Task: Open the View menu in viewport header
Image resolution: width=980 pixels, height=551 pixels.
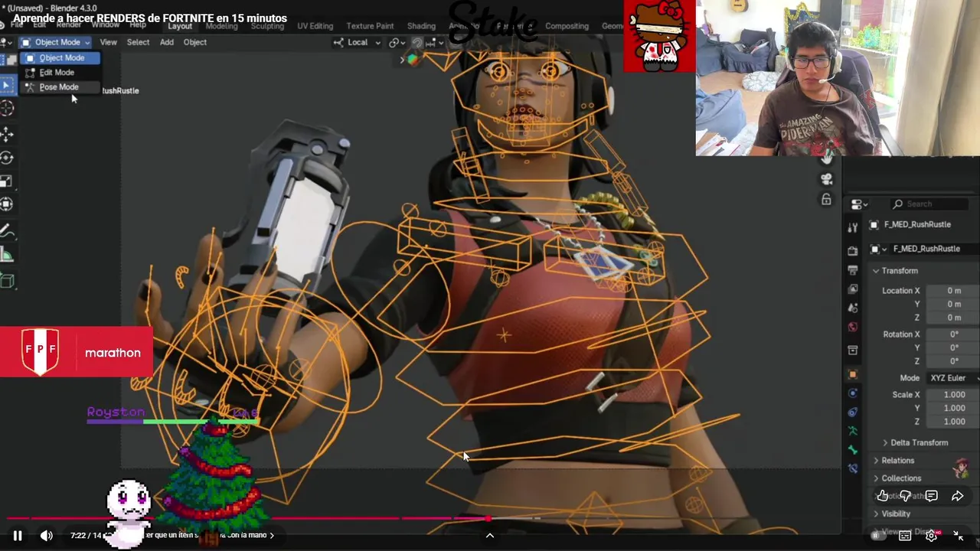Action: [x=108, y=42]
